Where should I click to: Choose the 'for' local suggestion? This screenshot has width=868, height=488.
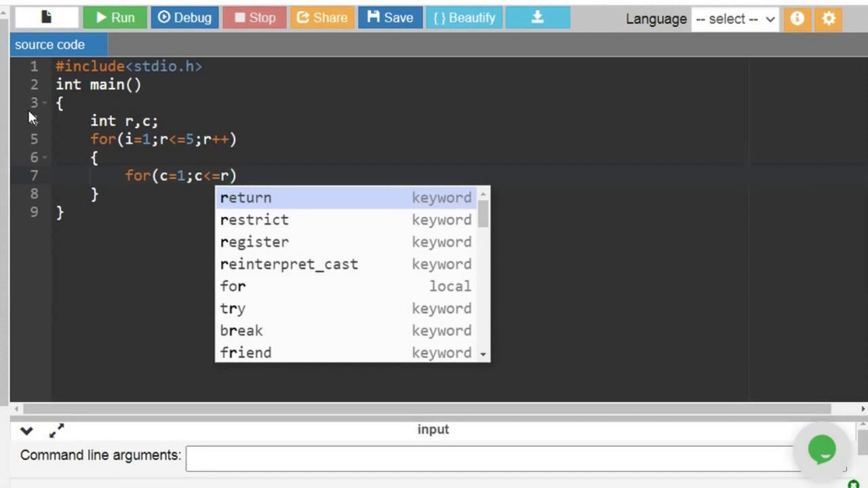click(x=346, y=286)
